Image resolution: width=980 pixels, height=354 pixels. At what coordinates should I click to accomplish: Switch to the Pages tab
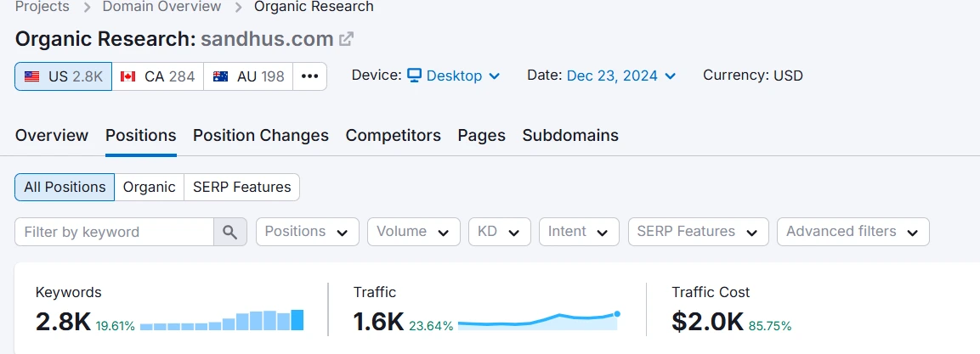pos(481,136)
